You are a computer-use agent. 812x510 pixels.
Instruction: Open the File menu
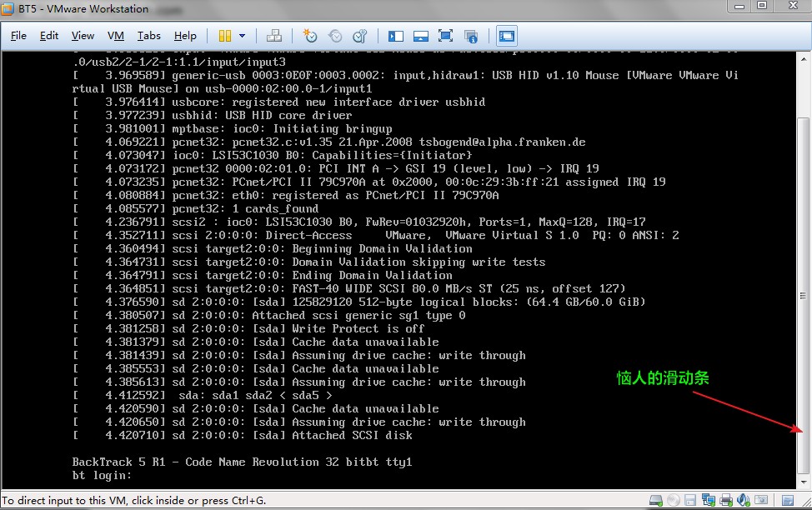click(x=18, y=36)
